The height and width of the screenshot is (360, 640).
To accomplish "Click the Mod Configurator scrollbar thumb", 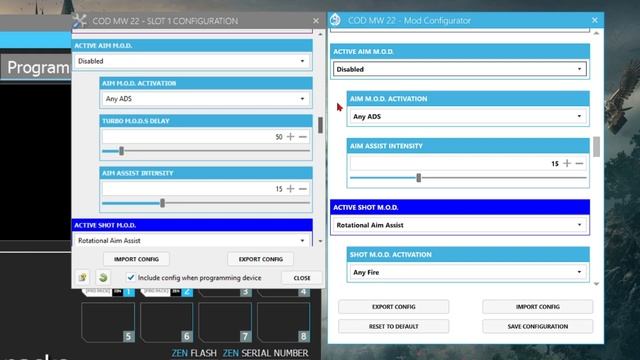I will coord(596,147).
